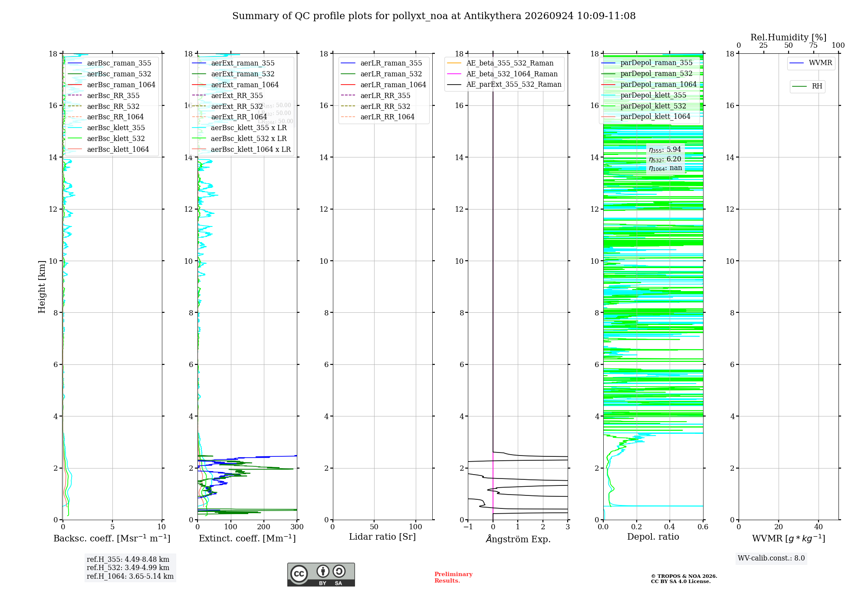Screen dimensions: 868x590
Task: Click the Lidar ratio [Sr] axis label
Action: point(382,537)
